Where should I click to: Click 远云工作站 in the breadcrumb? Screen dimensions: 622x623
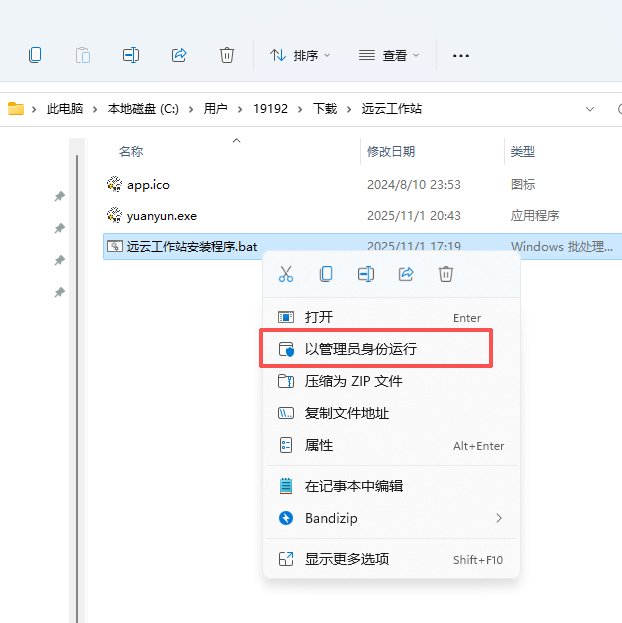391,108
